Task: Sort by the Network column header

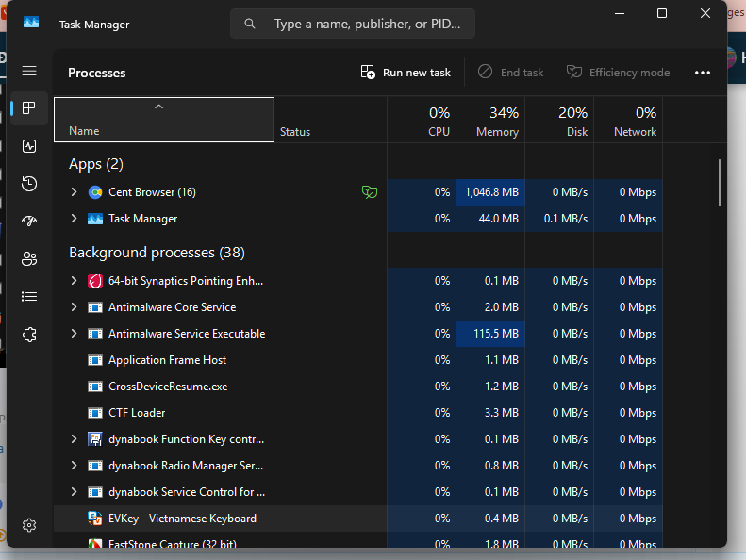Action: [628, 120]
